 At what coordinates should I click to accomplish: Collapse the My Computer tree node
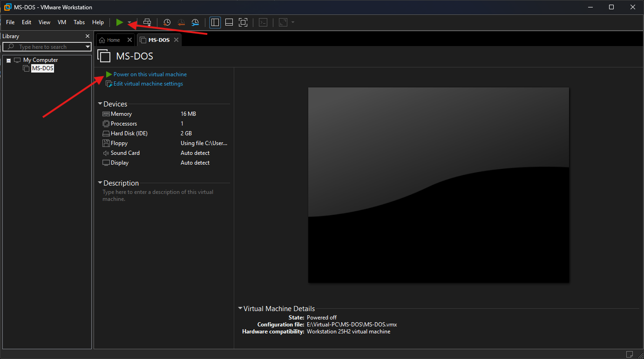pos(8,60)
